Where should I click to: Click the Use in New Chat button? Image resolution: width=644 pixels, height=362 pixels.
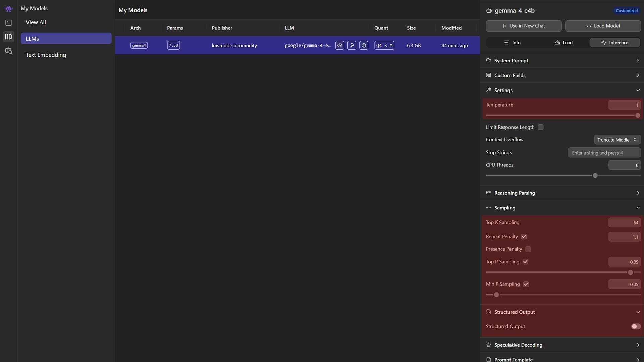click(524, 26)
